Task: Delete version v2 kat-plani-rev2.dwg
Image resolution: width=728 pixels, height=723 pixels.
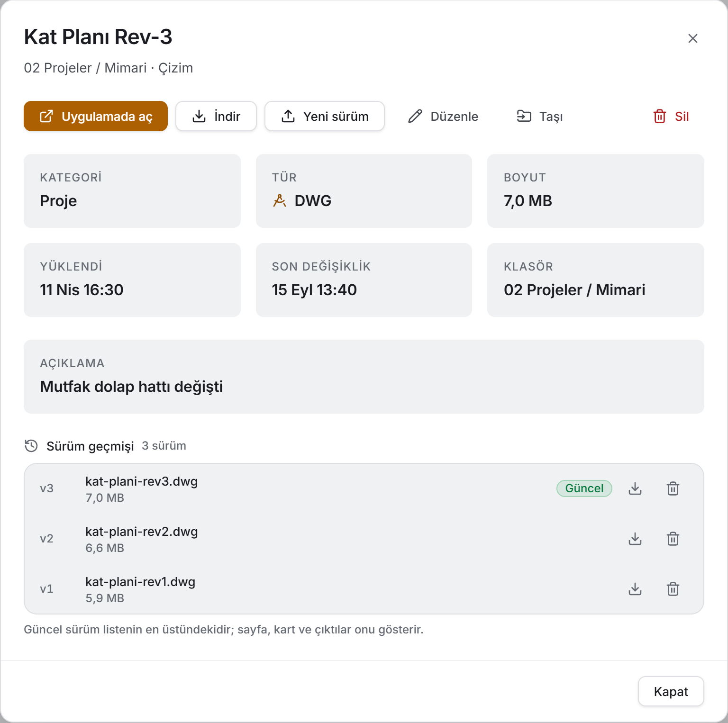Action: coord(673,539)
